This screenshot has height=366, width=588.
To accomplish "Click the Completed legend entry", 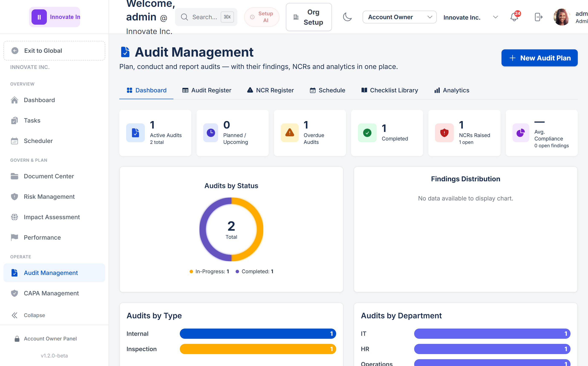I will 254,271.
